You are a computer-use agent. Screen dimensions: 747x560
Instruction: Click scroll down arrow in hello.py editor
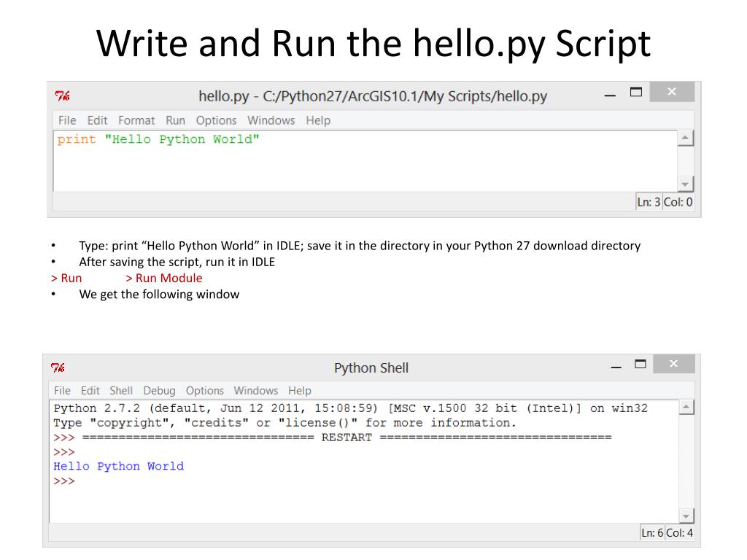coord(686,184)
